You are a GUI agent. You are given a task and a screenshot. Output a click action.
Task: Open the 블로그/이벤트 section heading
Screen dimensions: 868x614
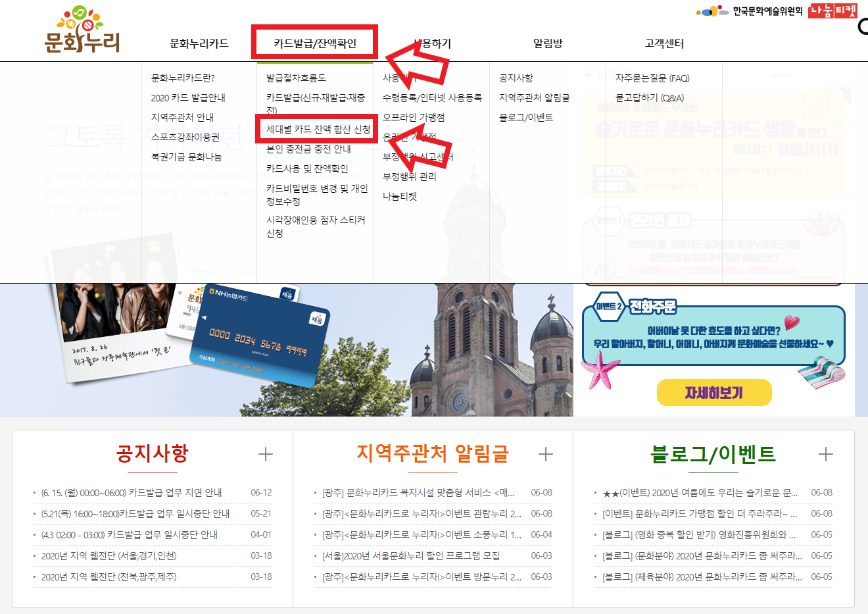pyautogui.click(x=713, y=453)
